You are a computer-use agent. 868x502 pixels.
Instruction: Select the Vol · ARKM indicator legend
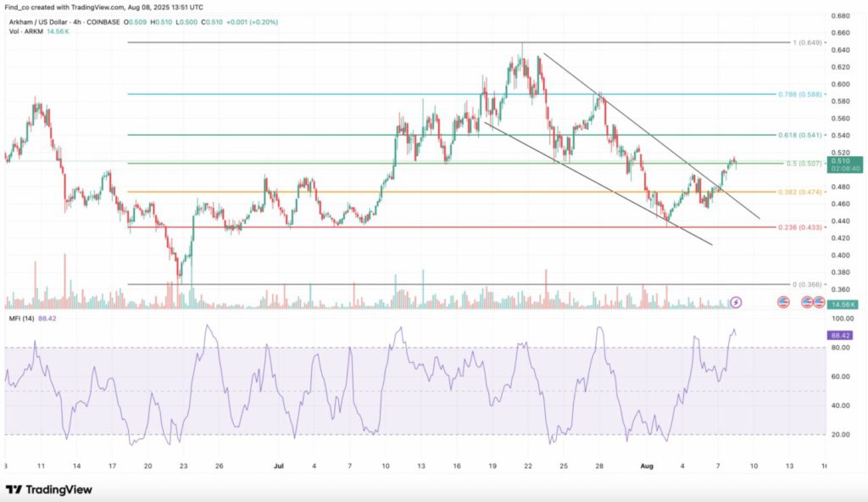27,31
